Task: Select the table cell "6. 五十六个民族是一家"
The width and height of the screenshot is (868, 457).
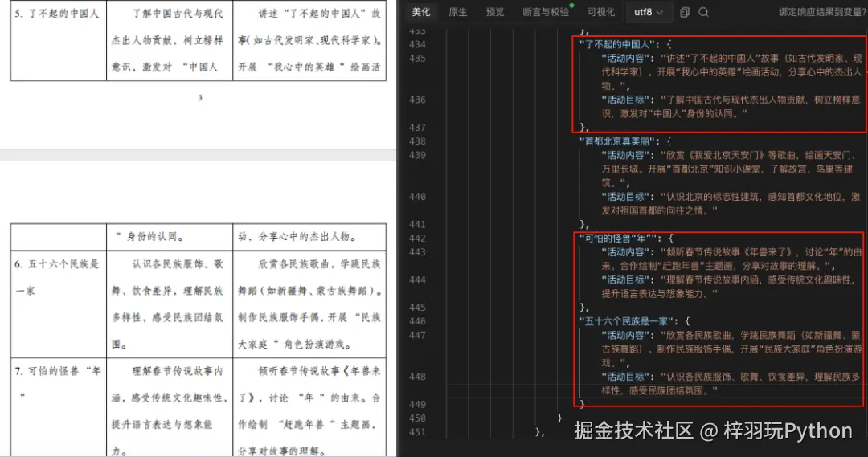Action: [55, 276]
